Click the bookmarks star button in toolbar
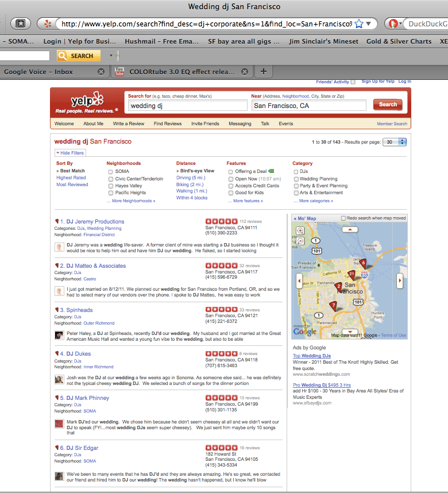 point(21,24)
